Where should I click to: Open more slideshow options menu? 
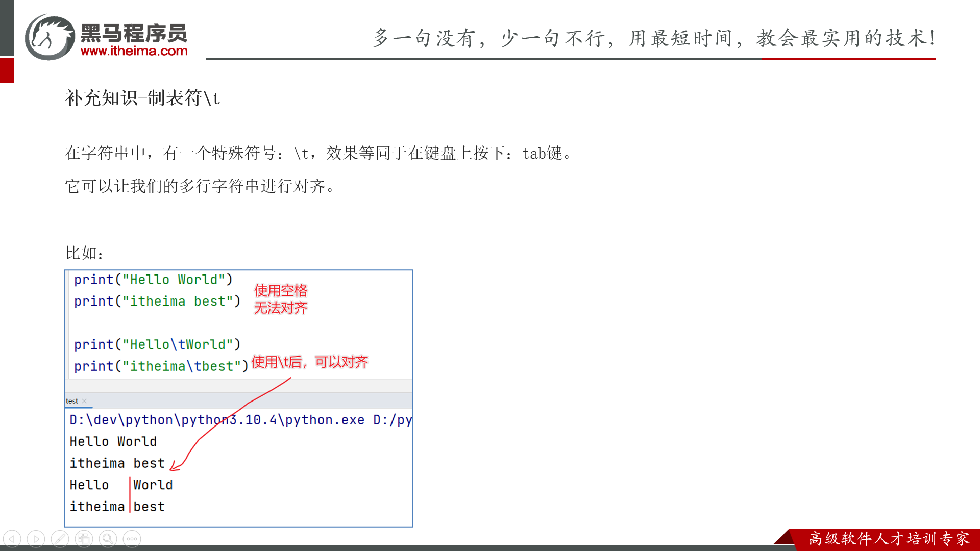(x=132, y=539)
